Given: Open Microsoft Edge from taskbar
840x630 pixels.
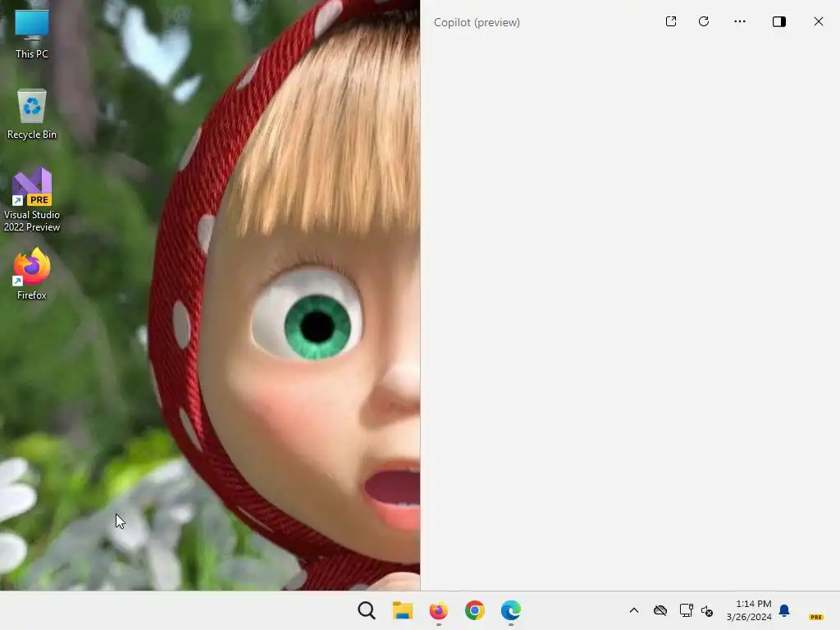Looking at the screenshot, I should click(510, 610).
